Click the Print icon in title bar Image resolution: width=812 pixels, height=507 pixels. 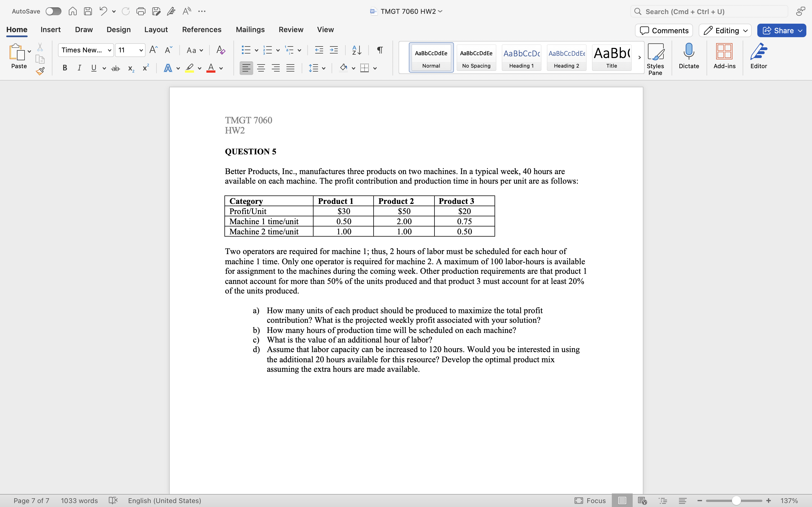tap(141, 11)
